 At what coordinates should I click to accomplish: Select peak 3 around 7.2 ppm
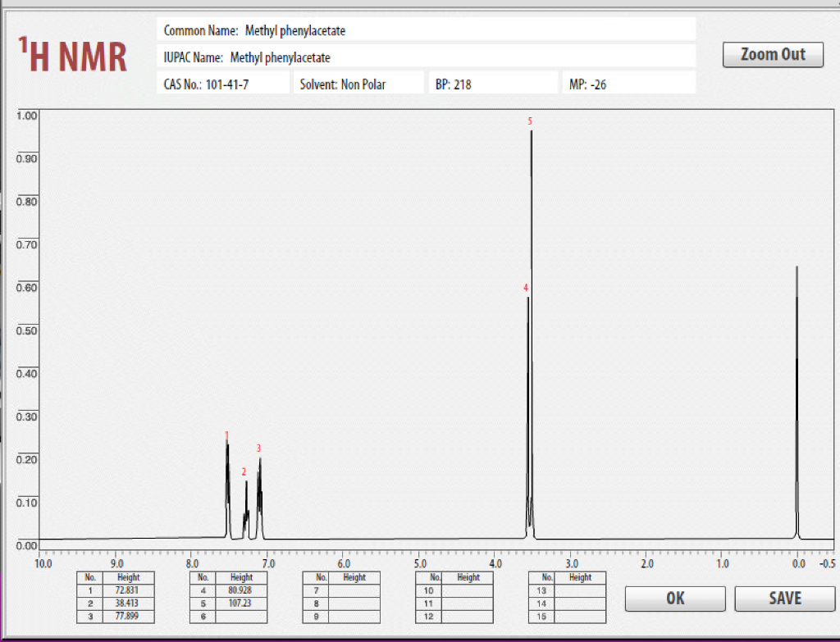coord(259,448)
